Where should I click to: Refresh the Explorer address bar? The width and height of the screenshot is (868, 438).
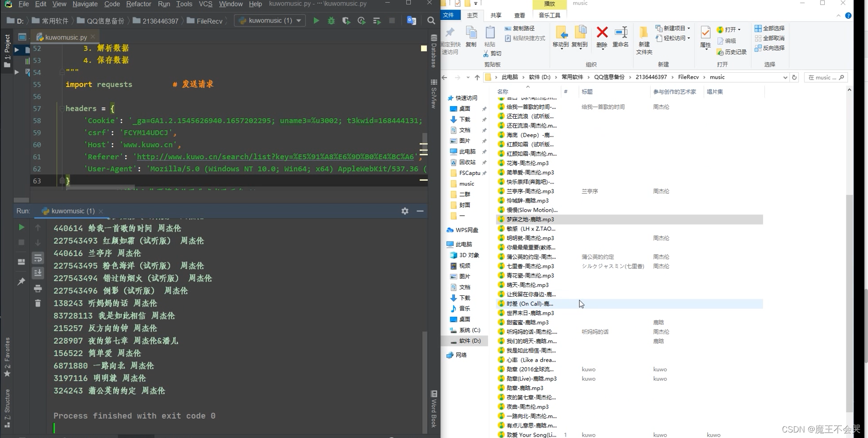coord(794,77)
